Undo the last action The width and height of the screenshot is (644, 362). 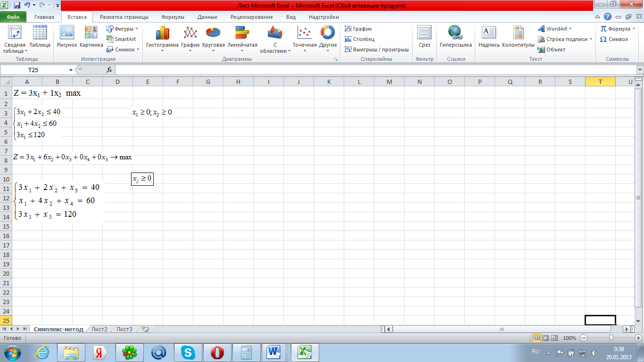[x=27, y=6]
